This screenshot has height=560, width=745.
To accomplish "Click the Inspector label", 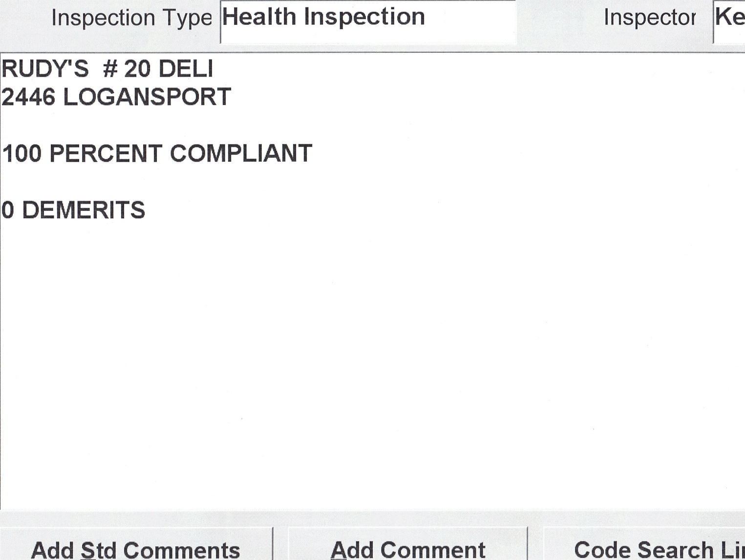I will coord(649,18).
